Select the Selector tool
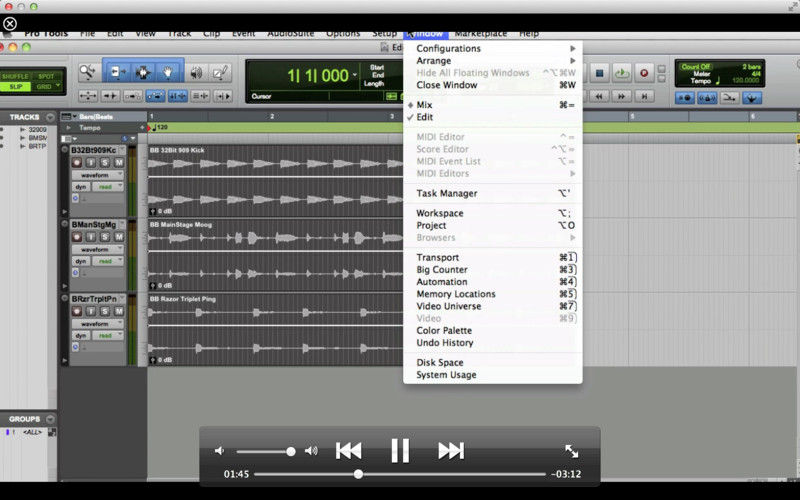 coord(142,72)
